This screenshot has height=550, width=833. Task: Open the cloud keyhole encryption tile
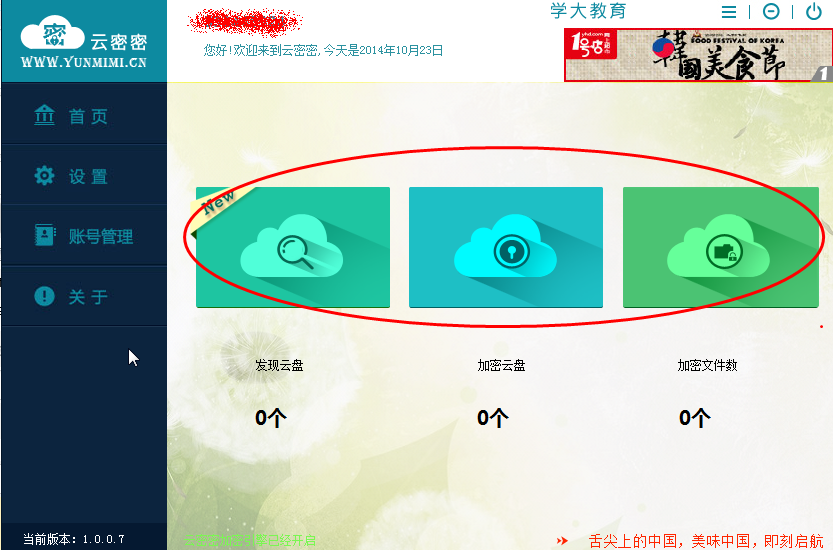[506, 247]
